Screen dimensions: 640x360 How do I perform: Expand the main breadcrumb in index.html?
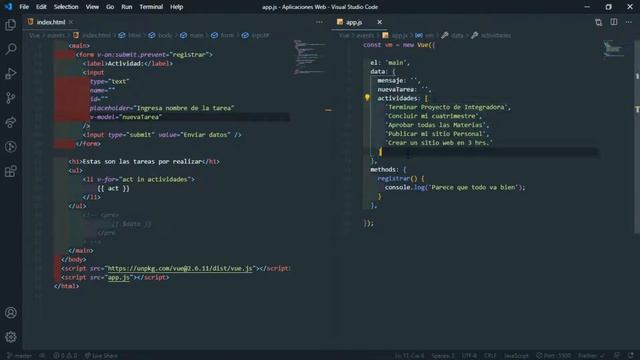click(x=192, y=36)
